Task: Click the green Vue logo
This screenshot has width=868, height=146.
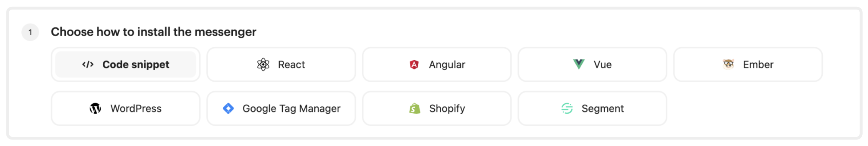Action: tap(579, 64)
